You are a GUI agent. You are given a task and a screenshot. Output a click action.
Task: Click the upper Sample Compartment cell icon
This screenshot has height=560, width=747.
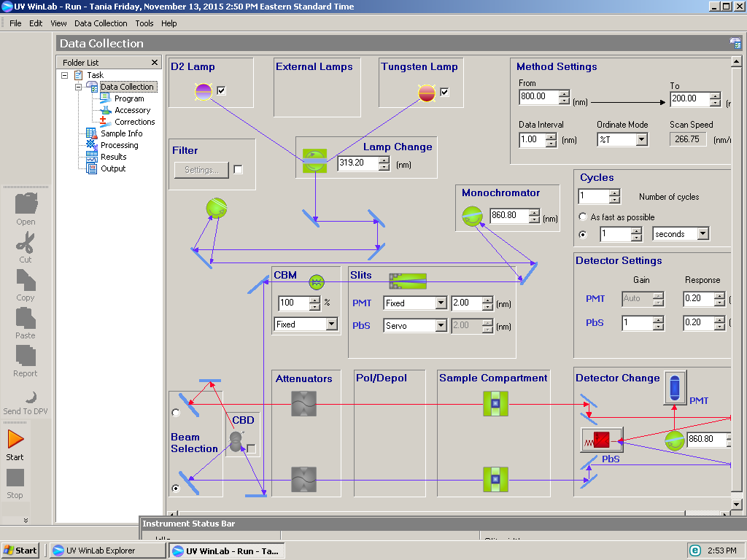(x=495, y=404)
